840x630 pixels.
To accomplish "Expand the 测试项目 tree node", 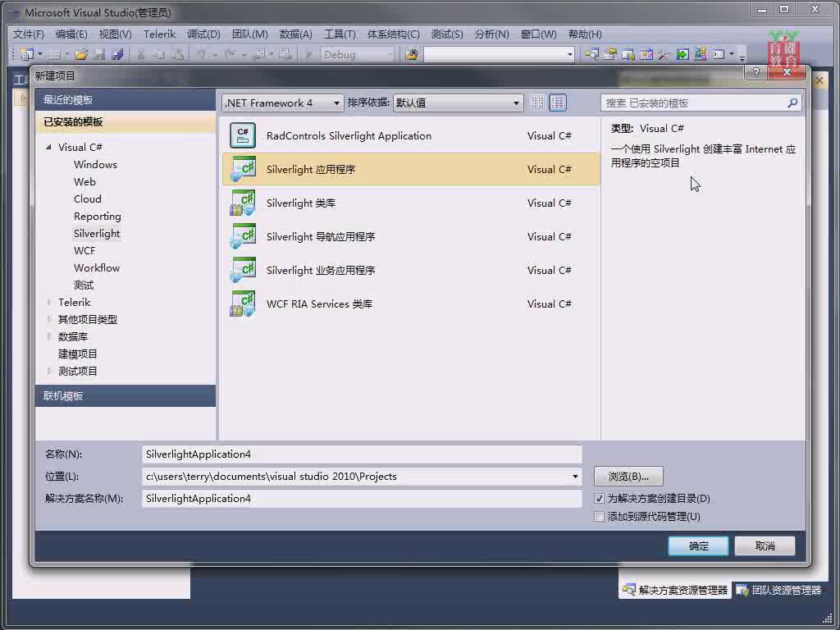I will point(48,371).
